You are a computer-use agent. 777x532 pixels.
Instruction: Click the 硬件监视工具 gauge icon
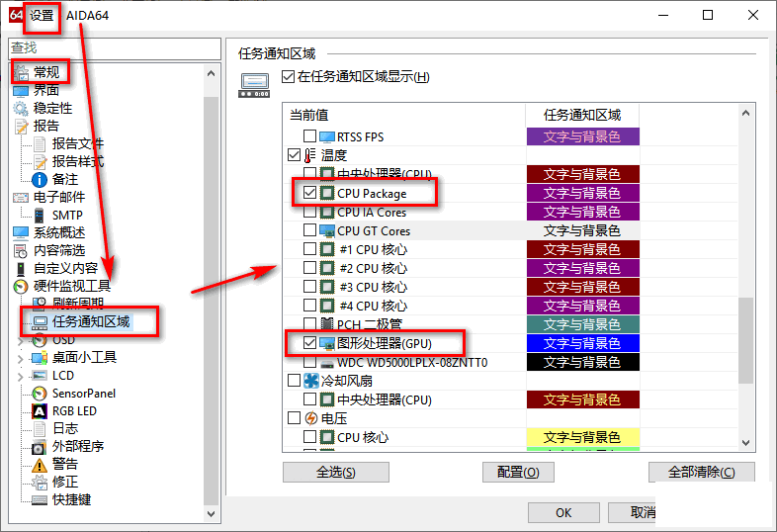tap(21, 287)
